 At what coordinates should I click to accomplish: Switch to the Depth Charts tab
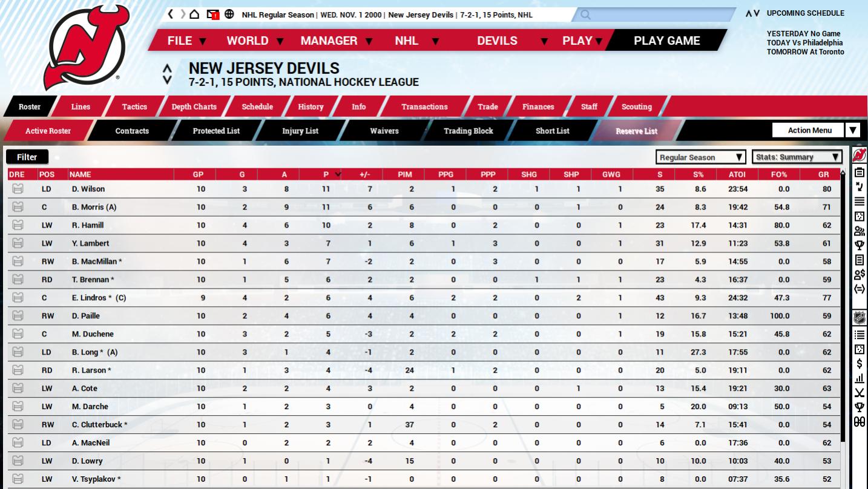(194, 107)
